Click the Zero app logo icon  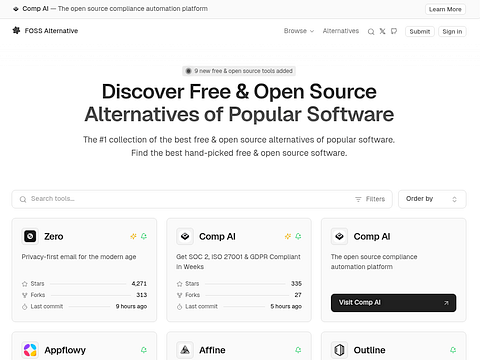point(30,236)
